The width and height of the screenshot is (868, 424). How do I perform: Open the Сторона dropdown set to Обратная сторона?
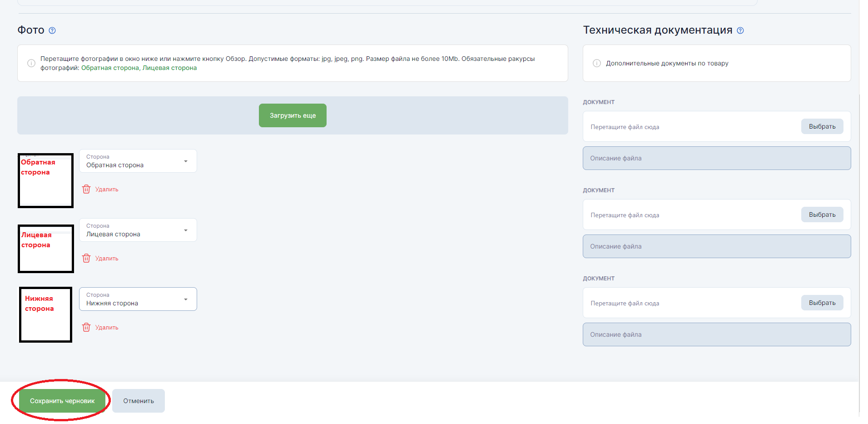click(x=138, y=161)
